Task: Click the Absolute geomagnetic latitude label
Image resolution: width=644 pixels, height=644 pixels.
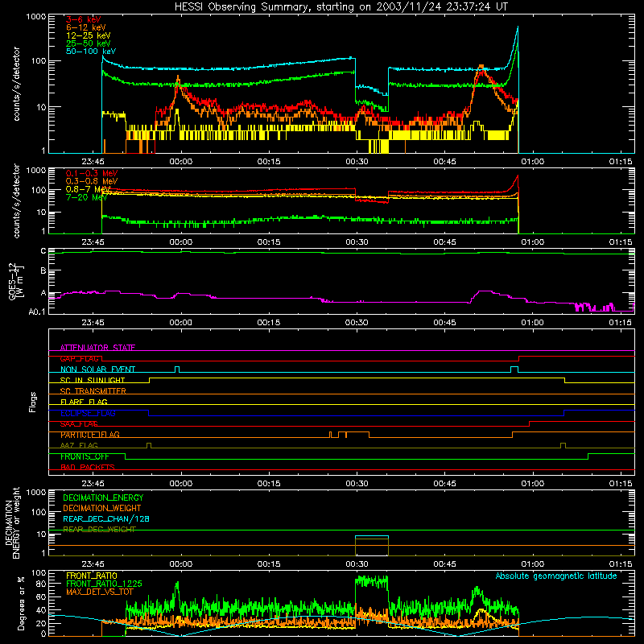Action: (x=556, y=576)
